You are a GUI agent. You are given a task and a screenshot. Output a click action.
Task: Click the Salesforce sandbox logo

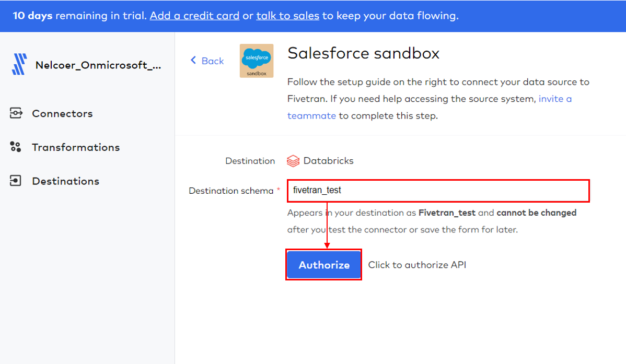pos(256,61)
